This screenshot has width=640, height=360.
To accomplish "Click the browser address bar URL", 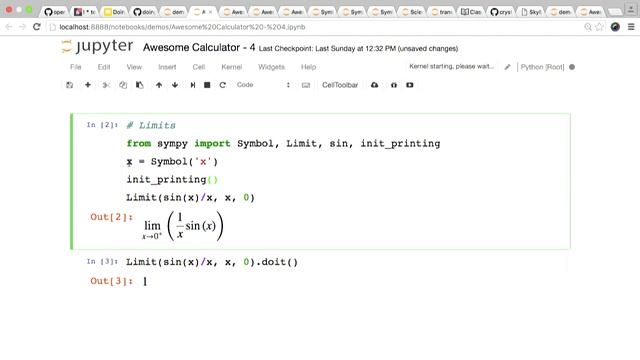I will 182,27.
